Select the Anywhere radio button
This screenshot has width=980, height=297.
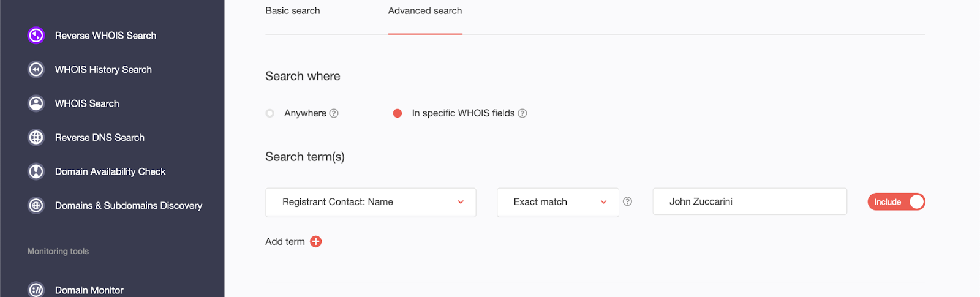tap(270, 113)
